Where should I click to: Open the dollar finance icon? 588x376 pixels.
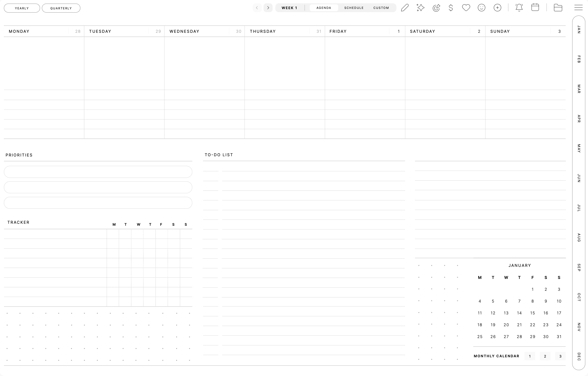click(x=451, y=8)
